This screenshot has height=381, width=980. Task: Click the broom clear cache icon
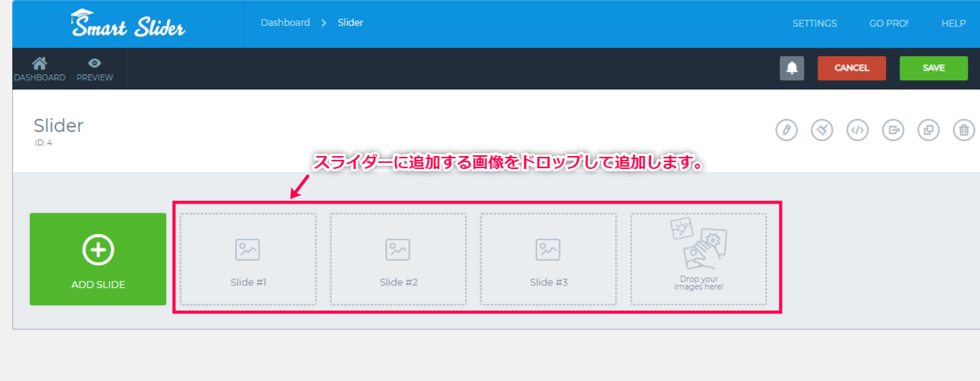(x=822, y=130)
